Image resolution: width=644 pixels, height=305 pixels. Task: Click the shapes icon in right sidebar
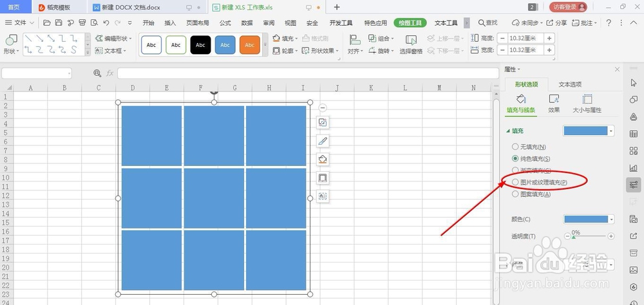[633, 99]
